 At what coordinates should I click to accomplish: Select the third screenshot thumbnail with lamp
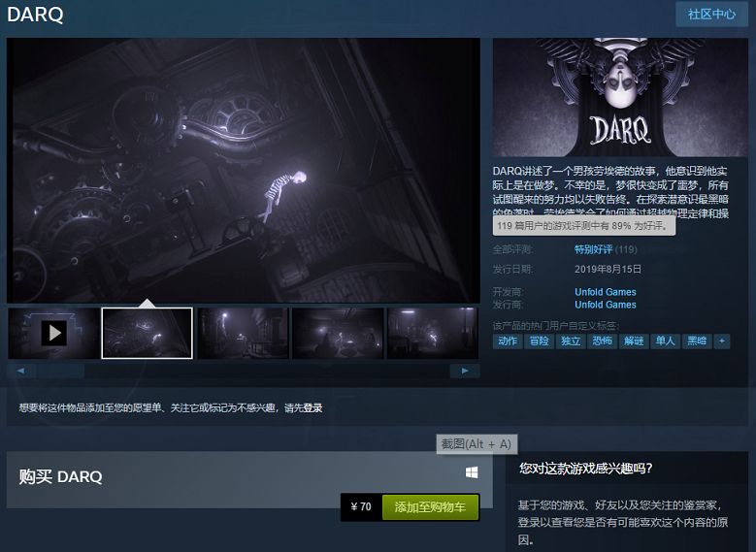[243, 333]
